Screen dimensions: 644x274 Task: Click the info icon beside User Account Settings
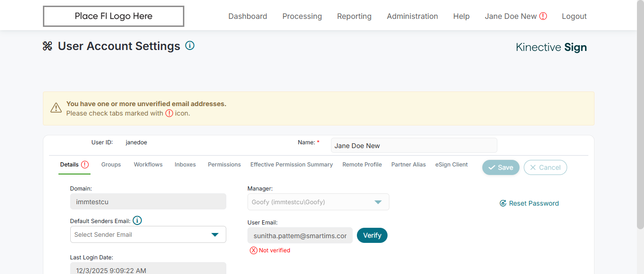point(190,46)
